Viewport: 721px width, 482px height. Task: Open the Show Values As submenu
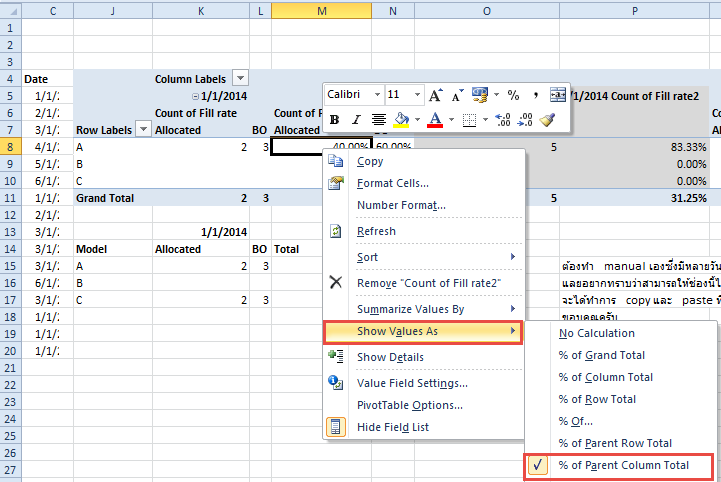pyautogui.click(x=423, y=331)
